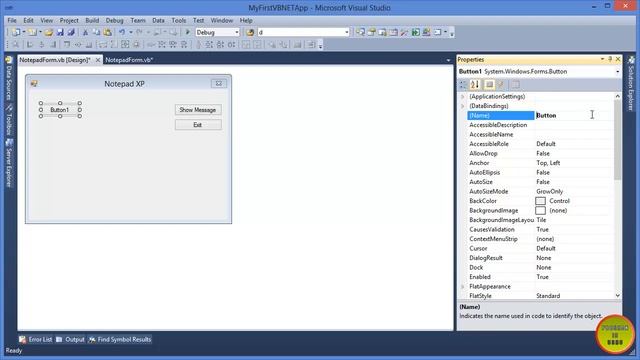Click the Add New Item toolbar icon

(x=32, y=32)
